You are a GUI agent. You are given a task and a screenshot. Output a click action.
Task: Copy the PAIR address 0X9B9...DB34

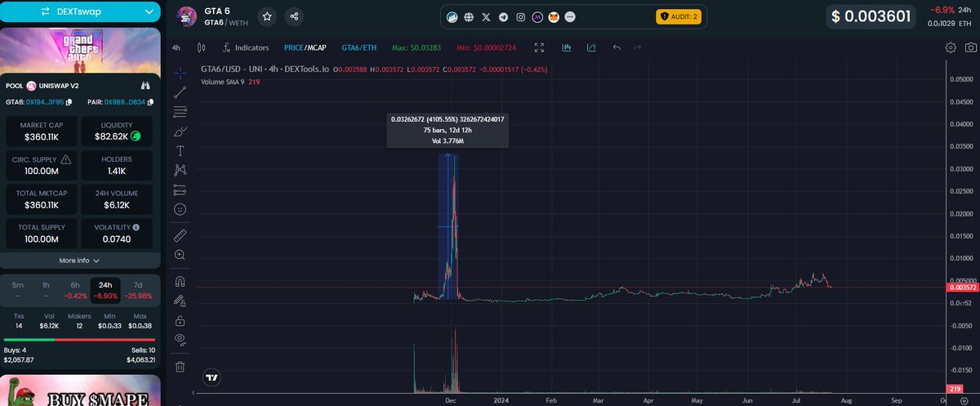pyautogui.click(x=149, y=102)
